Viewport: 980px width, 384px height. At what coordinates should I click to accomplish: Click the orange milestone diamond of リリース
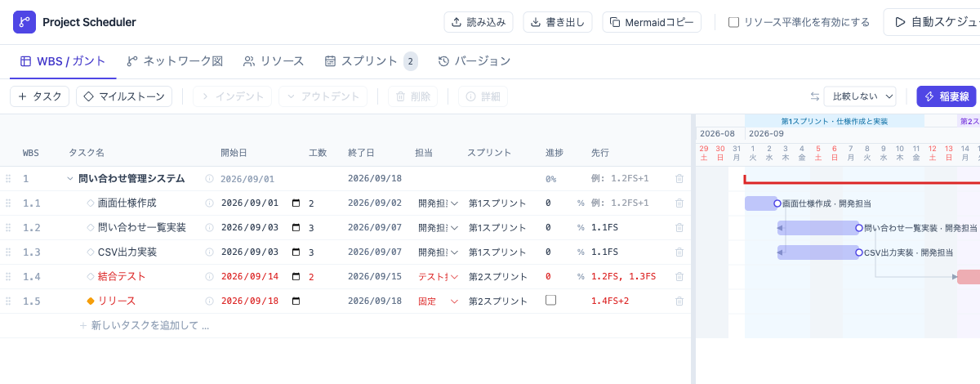pos(91,301)
